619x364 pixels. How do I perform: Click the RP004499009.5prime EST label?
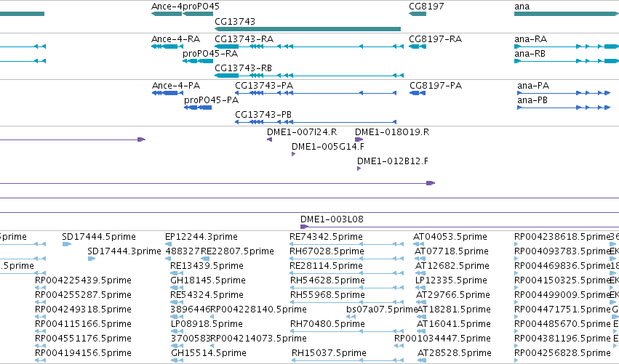tap(562, 295)
